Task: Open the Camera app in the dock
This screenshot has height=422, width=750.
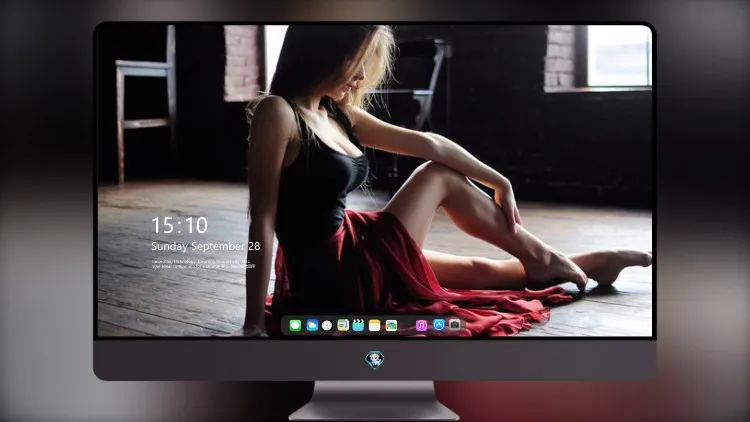Action: pos(455,325)
